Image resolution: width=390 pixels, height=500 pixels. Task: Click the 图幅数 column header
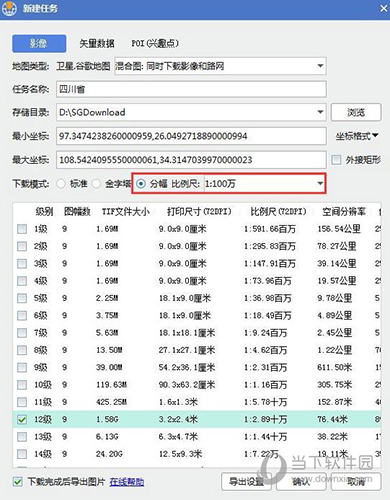click(77, 211)
